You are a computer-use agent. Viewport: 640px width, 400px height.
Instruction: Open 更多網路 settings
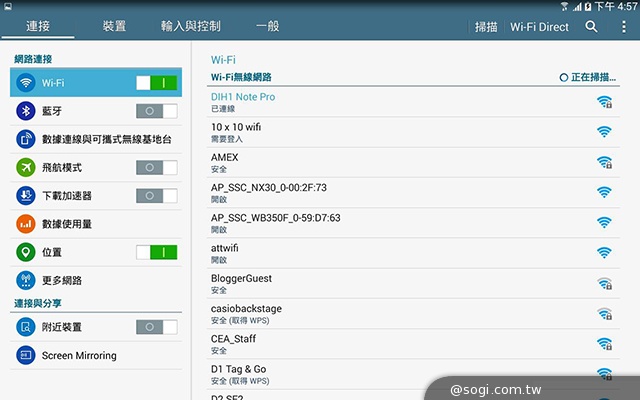[x=96, y=280]
